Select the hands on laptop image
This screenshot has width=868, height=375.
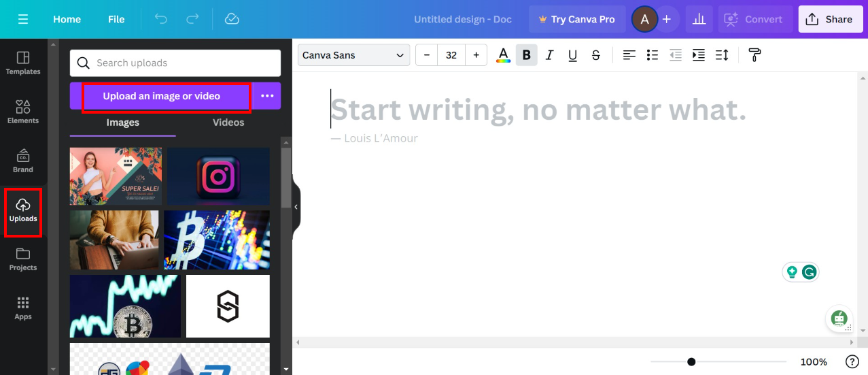(114, 240)
